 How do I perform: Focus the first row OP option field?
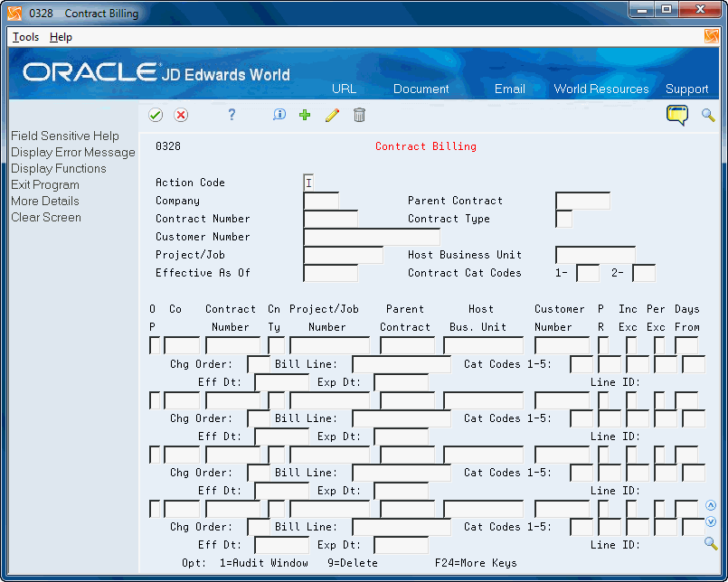155,345
